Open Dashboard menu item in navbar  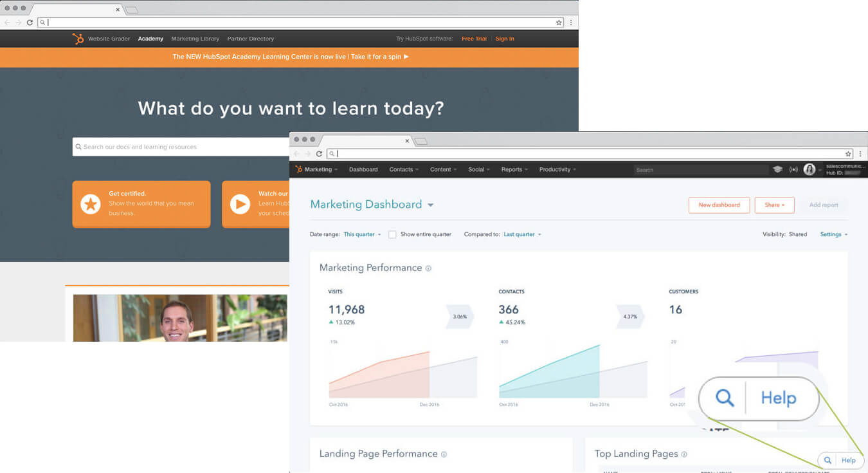pyautogui.click(x=363, y=169)
